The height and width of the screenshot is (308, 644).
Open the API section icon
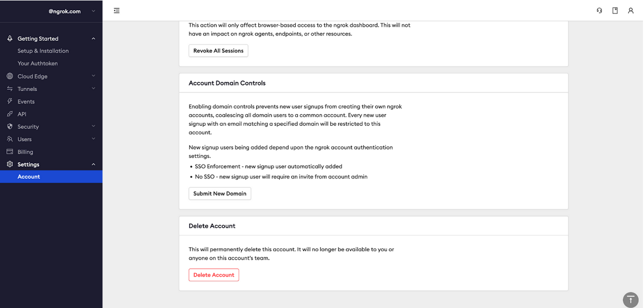pos(9,114)
